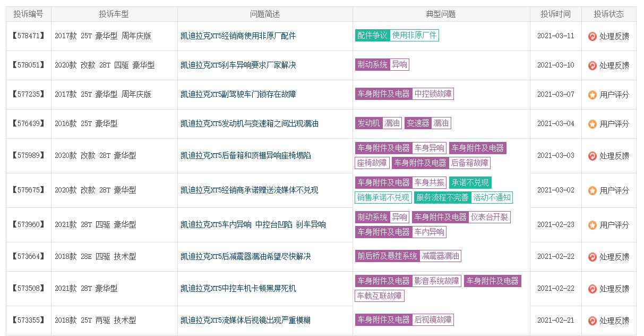The image size is (644, 336).
Task: Click complaint number 【576439】
Action: 28,123
